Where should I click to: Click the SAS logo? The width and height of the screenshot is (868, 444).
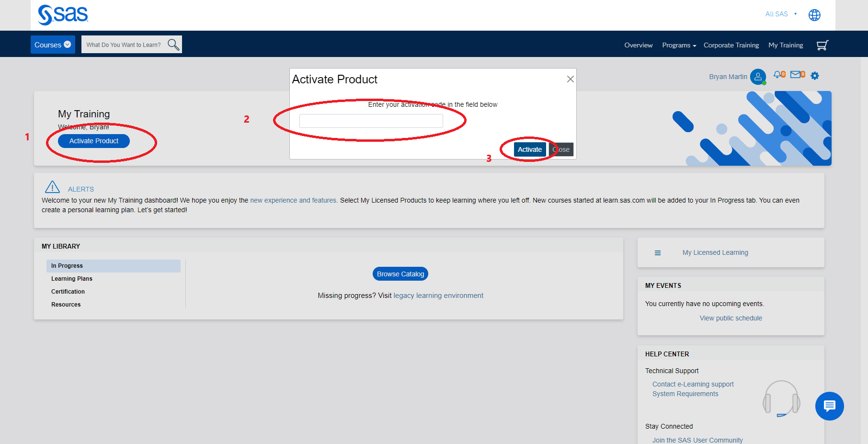pyautogui.click(x=63, y=15)
